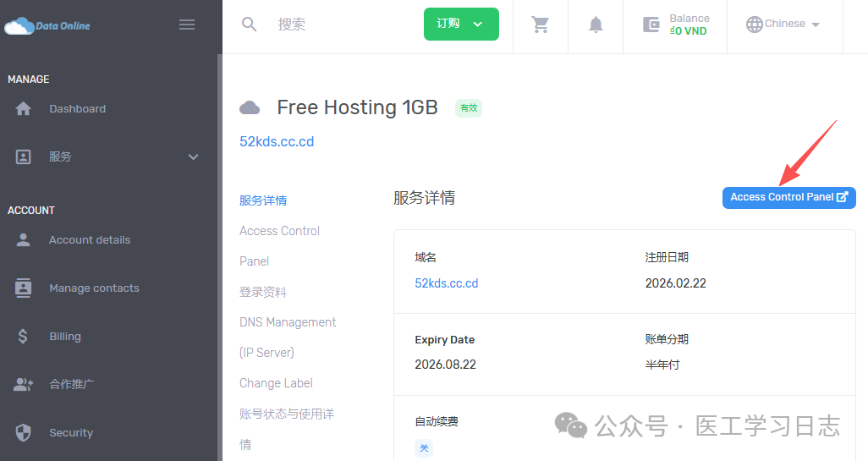The height and width of the screenshot is (461, 868).
Task: Click the Balance wallet icon
Action: [651, 25]
